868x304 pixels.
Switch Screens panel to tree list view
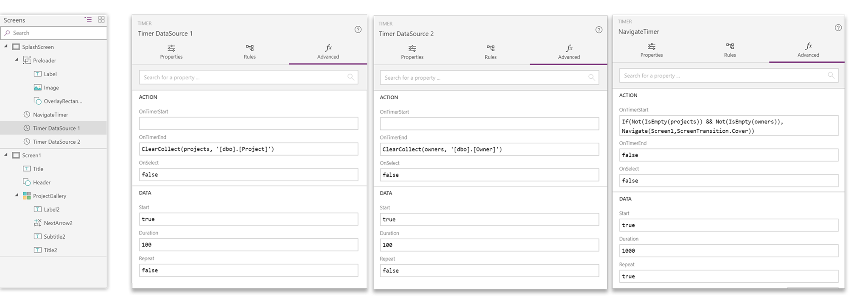(x=88, y=20)
